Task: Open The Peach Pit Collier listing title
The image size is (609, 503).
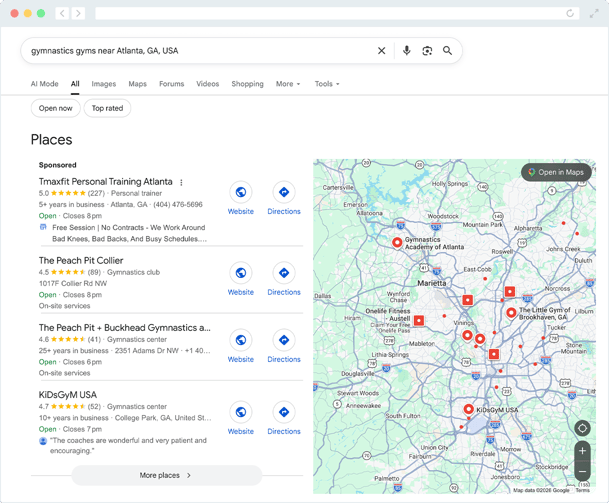Action: 81,261
